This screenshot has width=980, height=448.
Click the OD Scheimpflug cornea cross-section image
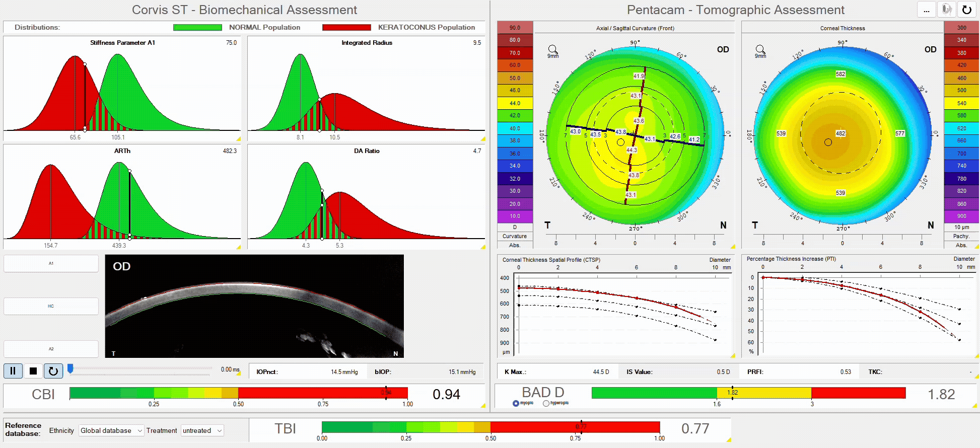pos(254,306)
